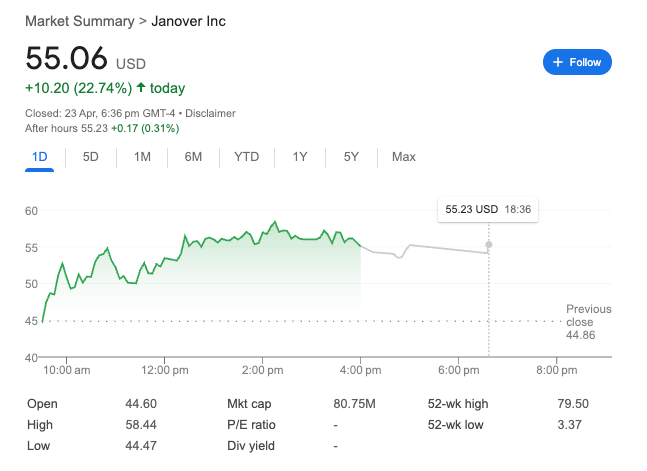
Task: Click the 4:00 pm axis label
Action: pos(361,370)
